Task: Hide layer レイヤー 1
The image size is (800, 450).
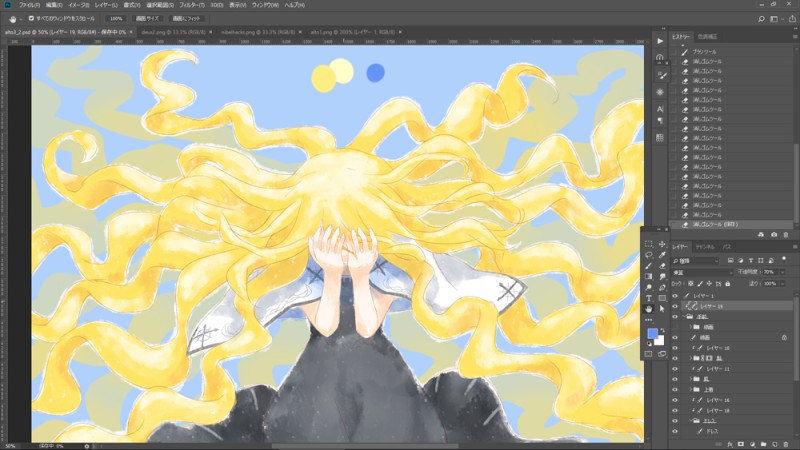Action: click(675, 296)
